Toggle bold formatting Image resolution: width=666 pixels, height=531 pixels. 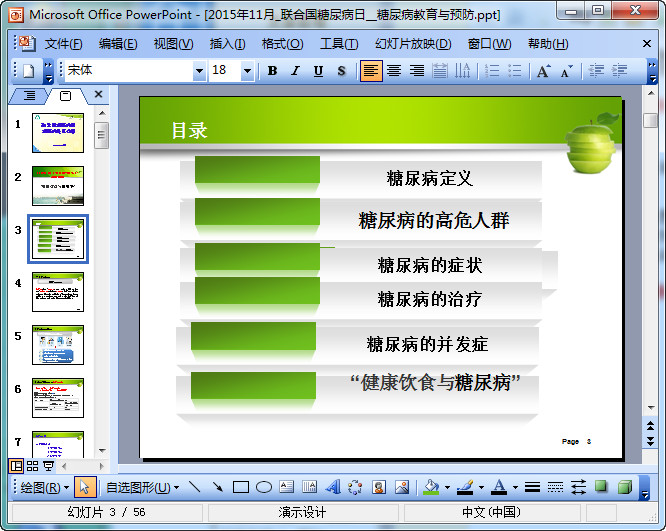(272, 71)
